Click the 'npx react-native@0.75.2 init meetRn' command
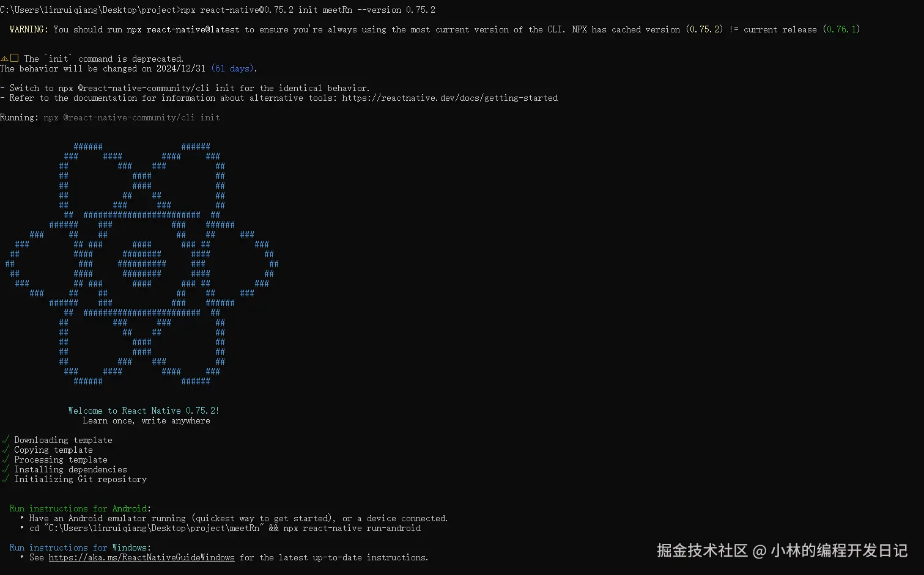The image size is (924, 575). coord(308,10)
